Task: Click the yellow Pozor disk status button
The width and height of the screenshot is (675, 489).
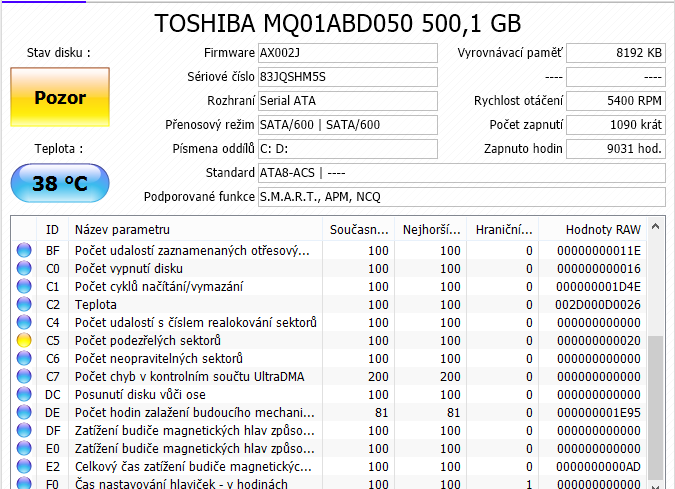Action: [x=60, y=97]
